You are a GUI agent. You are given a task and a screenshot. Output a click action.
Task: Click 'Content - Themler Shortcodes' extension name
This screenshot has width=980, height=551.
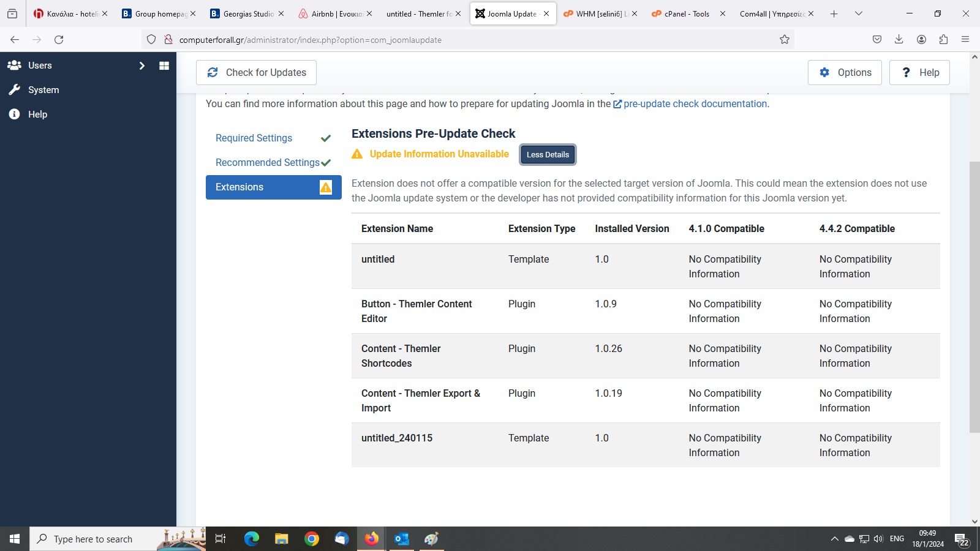pyautogui.click(x=401, y=356)
